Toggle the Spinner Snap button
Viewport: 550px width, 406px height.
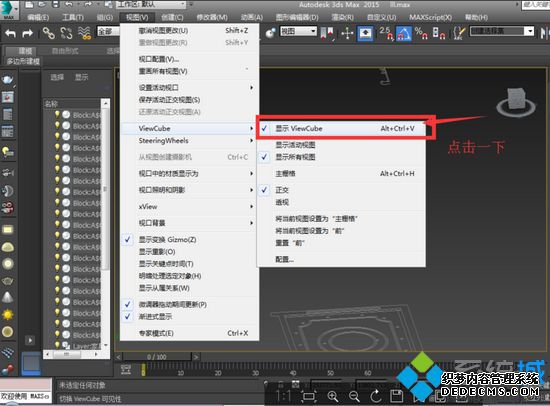coord(438,33)
